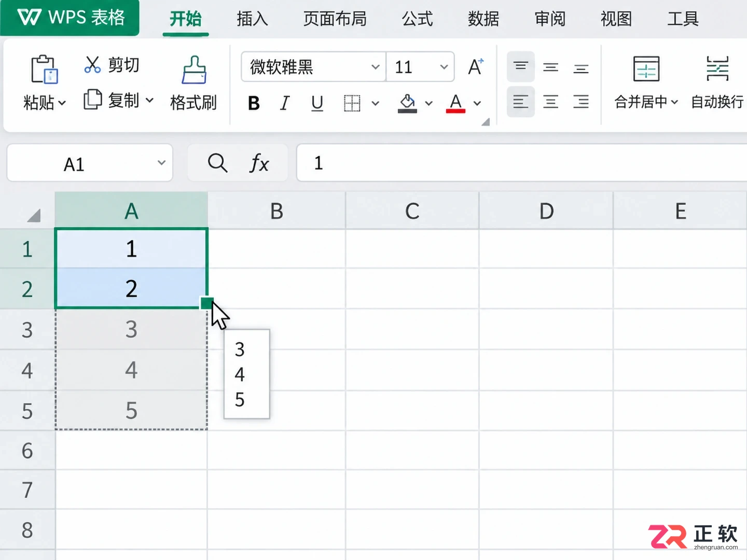Apply cell borders icon
The width and height of the screenshot is (747, 560).
point(352,103)
